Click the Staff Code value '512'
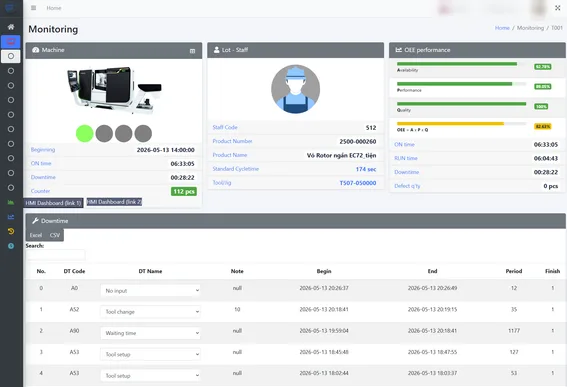Image resolution: width=567 pixels, height=387 pixels. (x=371, y=128)
